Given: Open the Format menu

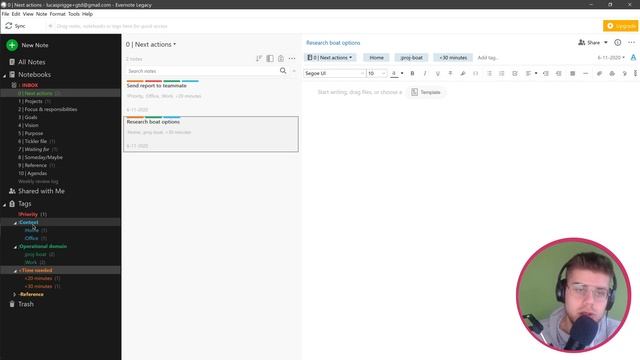Looking at the screenshot, I should 58,14.
